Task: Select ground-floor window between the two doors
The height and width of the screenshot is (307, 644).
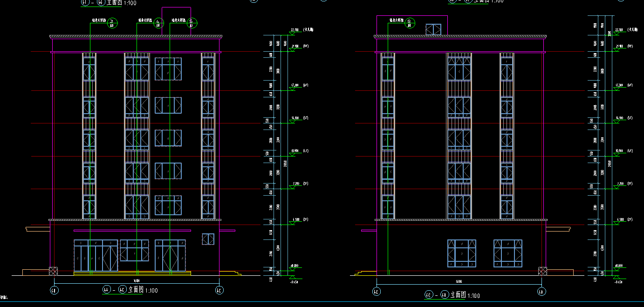Action: point(134,251)
